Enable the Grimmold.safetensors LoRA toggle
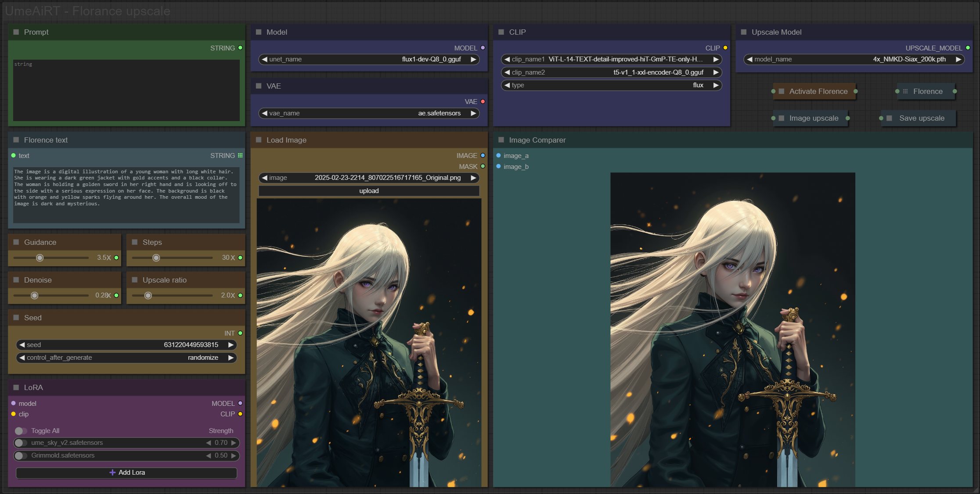980x494 pixels. (x=21, y=455)
